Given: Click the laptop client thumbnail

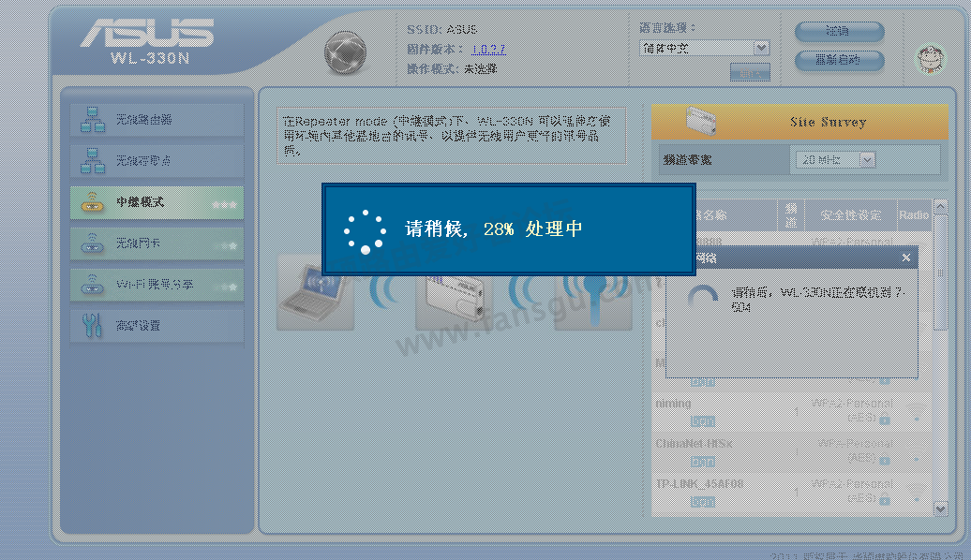Looking at the screenshot, I should pyautogui.click(x=315, y=292).
